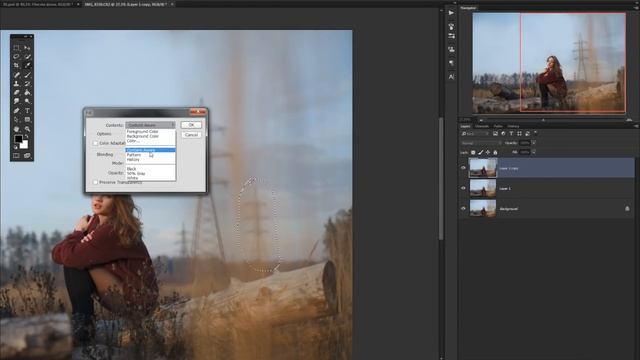The height and width of the screenshot is (360, 640).
Task: Open the layer filter kind dropdown
Action: 475,133
